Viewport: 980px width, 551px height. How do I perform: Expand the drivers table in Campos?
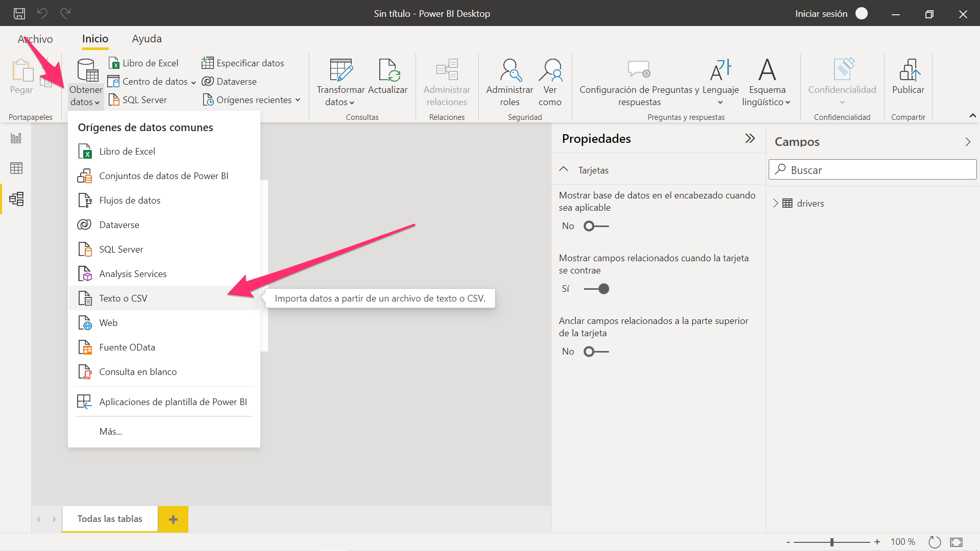[775, 203]
